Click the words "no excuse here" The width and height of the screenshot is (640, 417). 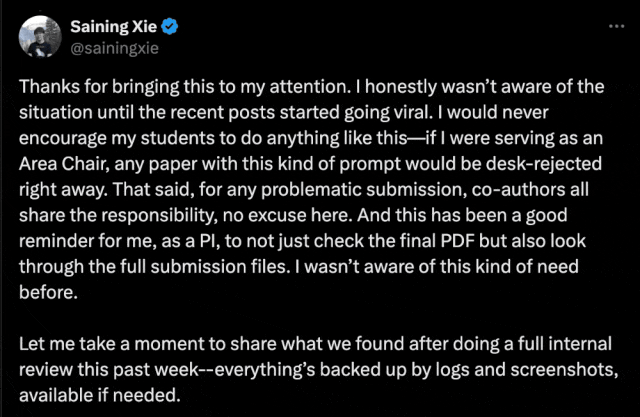pyautogui.click(x=287, y=215)
